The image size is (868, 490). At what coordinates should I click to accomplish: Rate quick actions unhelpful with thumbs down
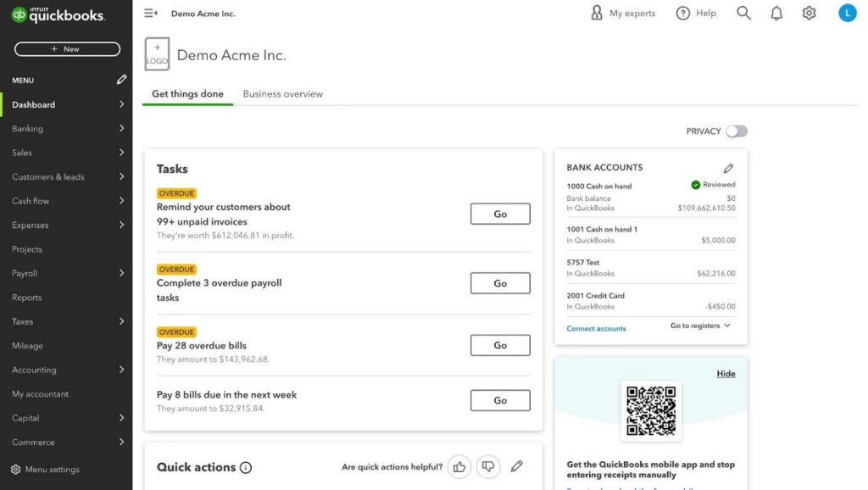[488, 466]
